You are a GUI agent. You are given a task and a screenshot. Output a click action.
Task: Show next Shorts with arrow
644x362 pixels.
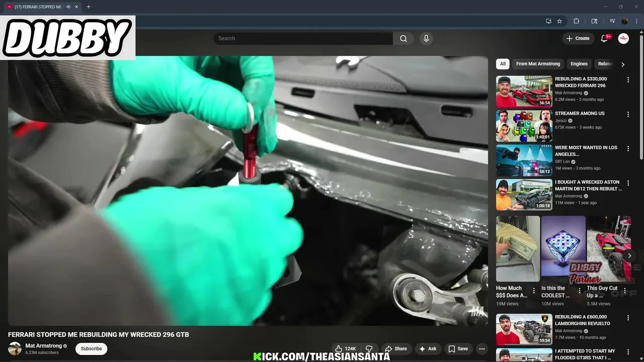tap(629, 255)
